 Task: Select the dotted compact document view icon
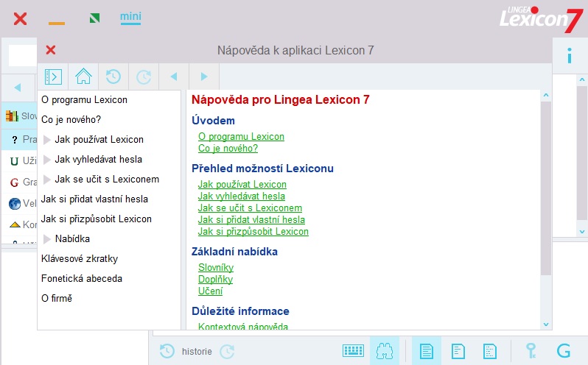(x=489, y=351)
